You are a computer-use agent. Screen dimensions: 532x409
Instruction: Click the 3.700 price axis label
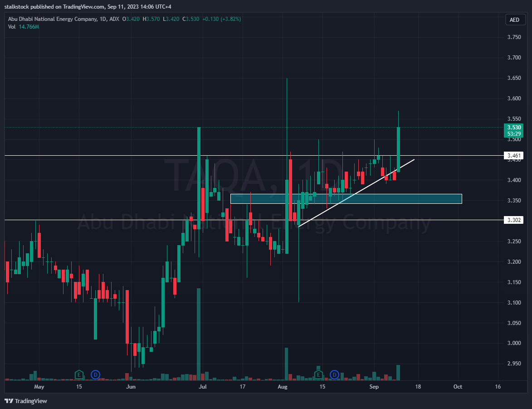click(x=514, y=58)
